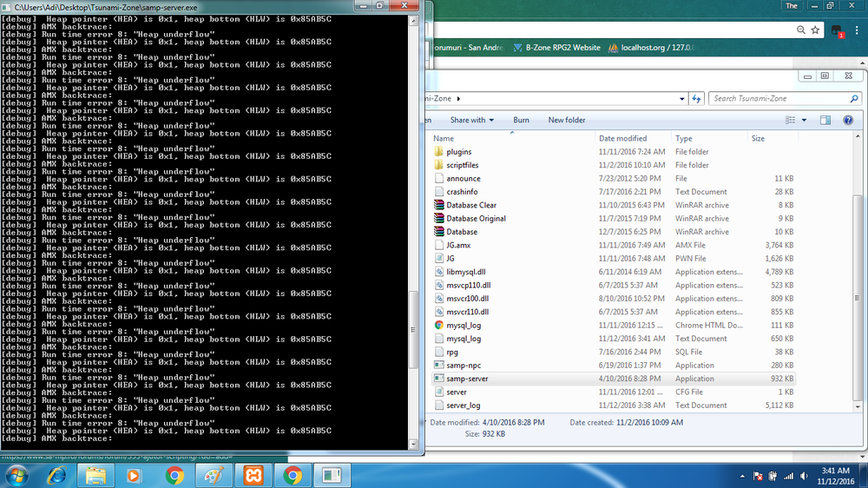Viewport: 868px width, 488px height.
Task: Click the network signal tray icon
Action: coord(788,476)
